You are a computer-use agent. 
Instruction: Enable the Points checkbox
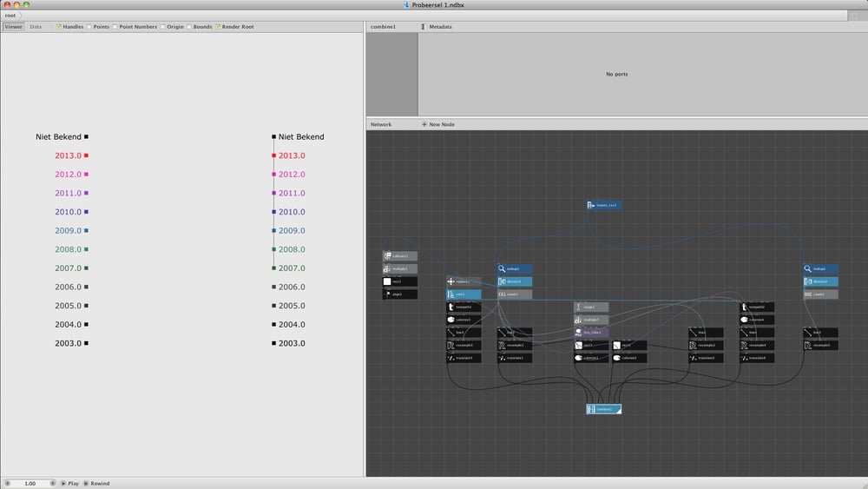point(89,27)
